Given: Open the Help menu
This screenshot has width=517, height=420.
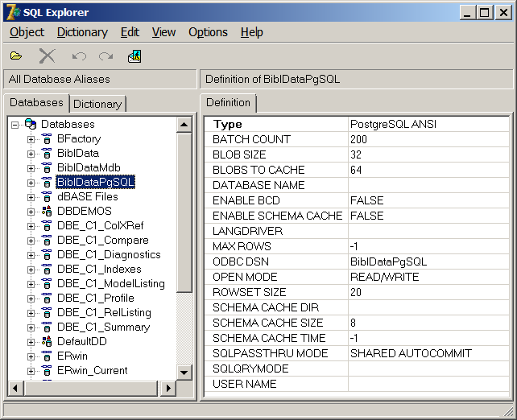Looking at the screenshot, I should (x=251, y=32).
